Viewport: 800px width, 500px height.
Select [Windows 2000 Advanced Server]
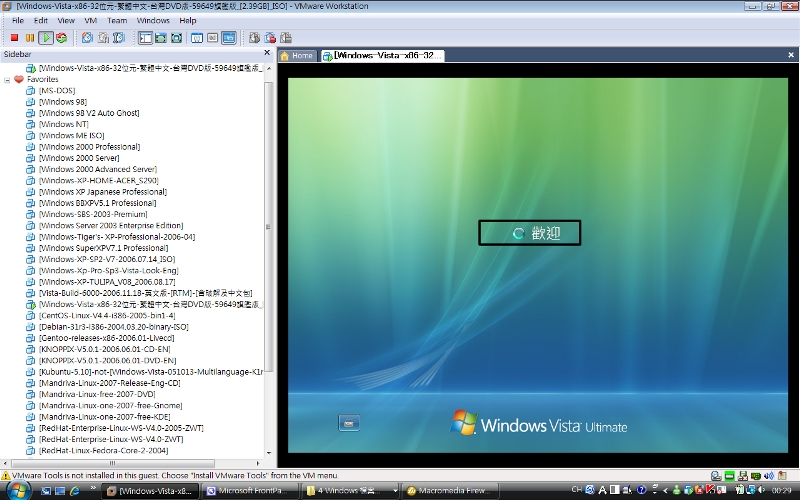[98, 169]
